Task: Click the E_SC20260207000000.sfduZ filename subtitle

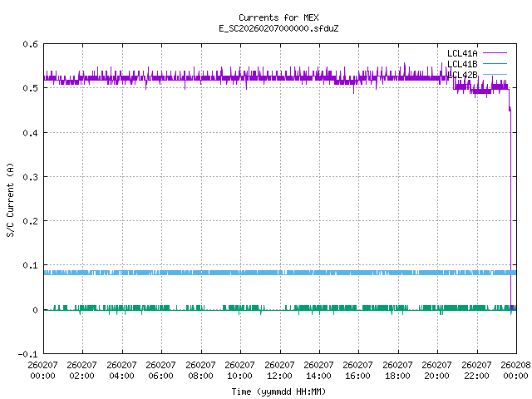Action: (x=278, y=28)
